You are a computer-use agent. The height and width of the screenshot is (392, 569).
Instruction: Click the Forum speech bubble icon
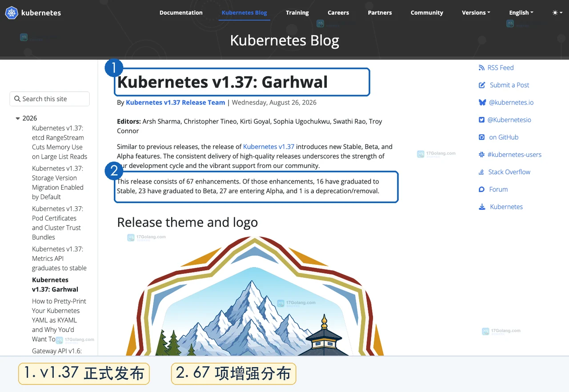[x=481, y=189]
